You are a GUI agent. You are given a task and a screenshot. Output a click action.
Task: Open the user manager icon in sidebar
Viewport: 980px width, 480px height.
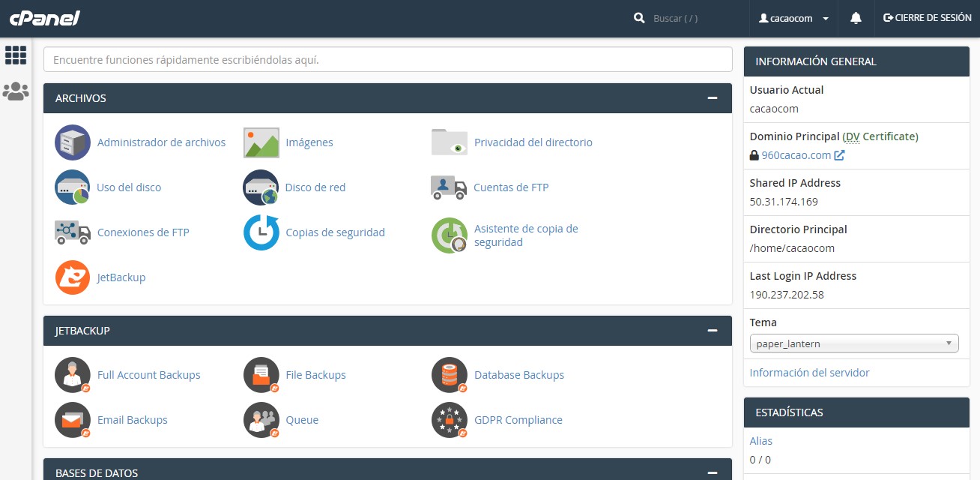click(x=16, y=91)
